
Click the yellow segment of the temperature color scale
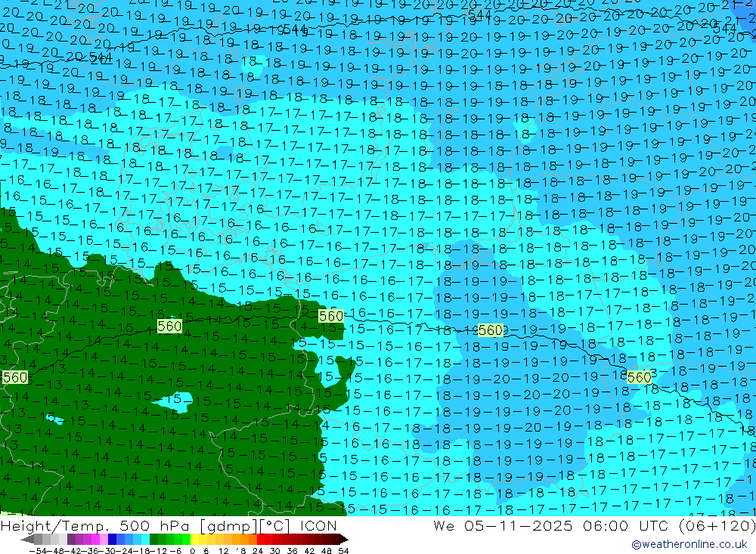pyautogui.click(x=194, y=540)
